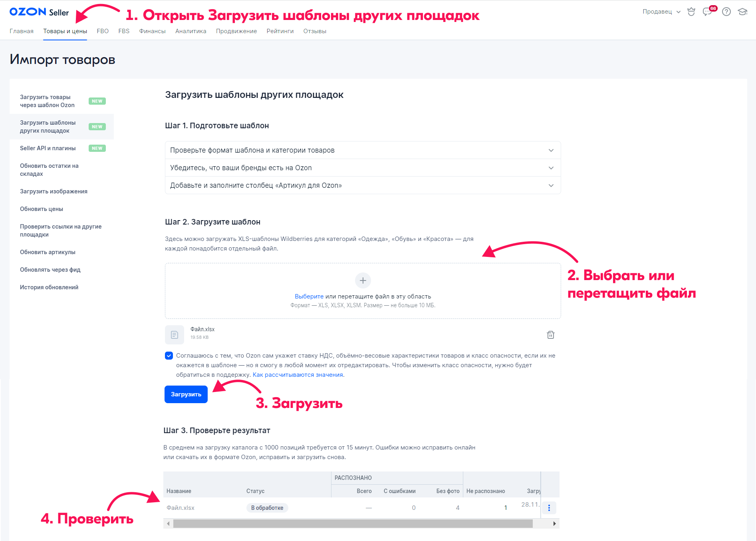Open the Товары и цены tab
Screen dimensions: 756x541
click(x=65, y=31)
